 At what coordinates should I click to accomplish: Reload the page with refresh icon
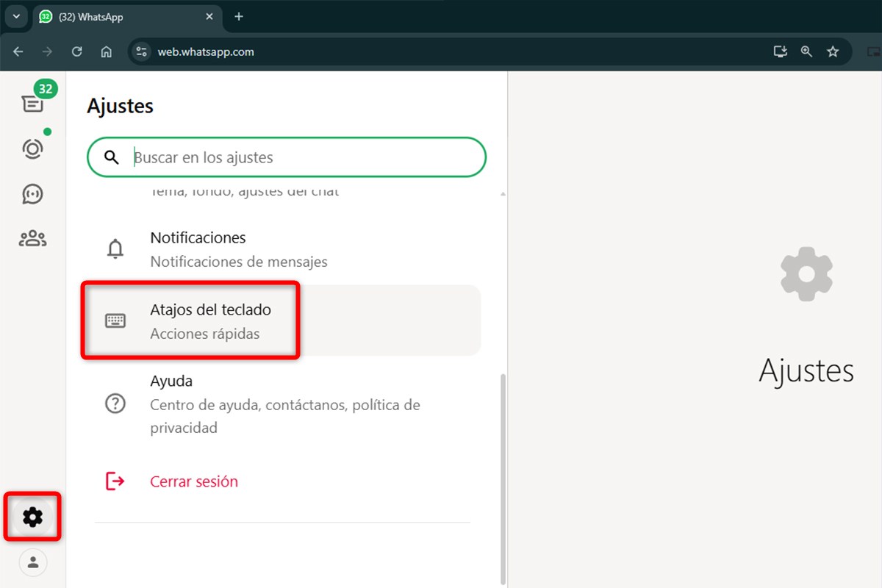click(x=77, y=51)
